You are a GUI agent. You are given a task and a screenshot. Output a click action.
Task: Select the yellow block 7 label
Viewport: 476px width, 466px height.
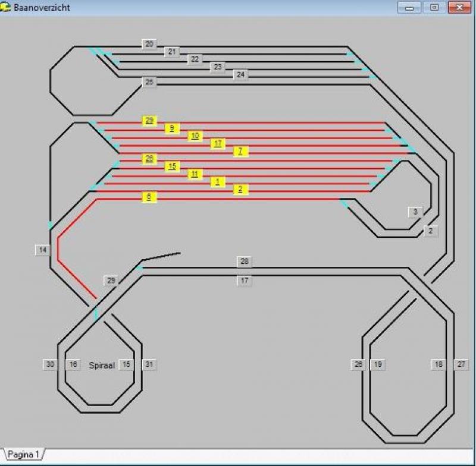pos(241,152)
